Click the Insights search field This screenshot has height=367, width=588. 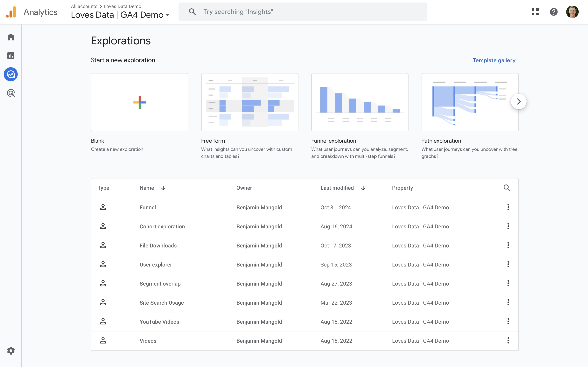coord(303,12)
